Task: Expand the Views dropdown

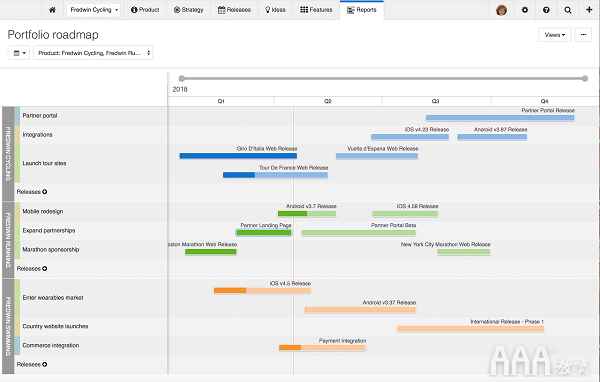Action: tap(554, 35)
